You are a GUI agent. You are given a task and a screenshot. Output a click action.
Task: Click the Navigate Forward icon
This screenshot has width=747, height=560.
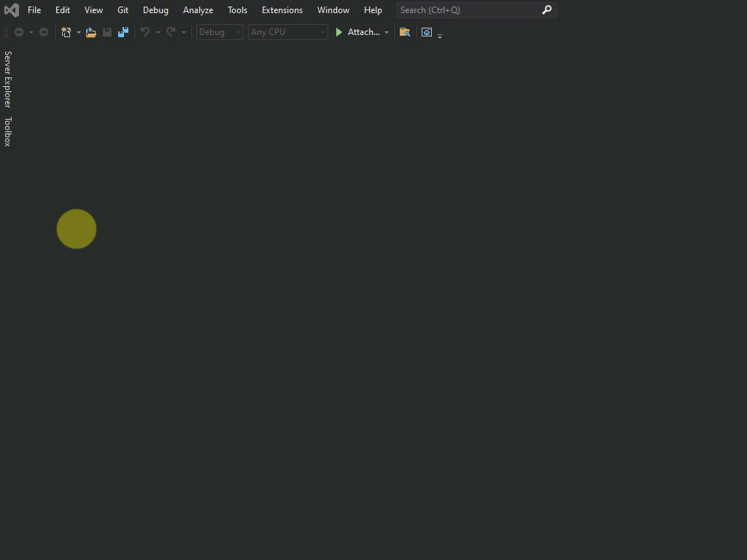(x=43, y=32)
